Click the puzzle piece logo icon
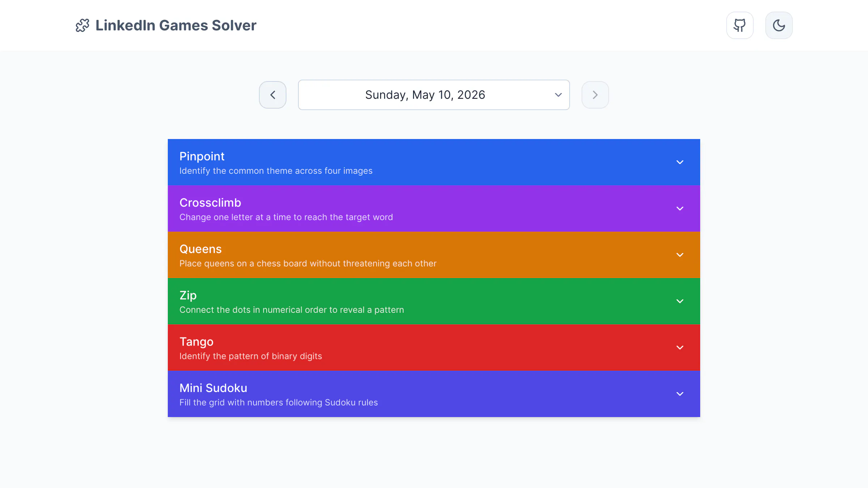 click(x=82, y=25)
